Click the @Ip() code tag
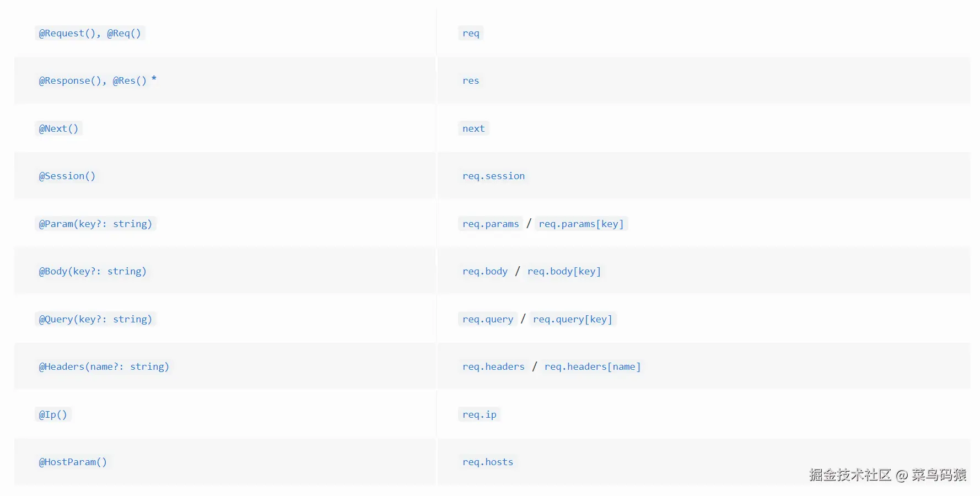 (53, 414)
